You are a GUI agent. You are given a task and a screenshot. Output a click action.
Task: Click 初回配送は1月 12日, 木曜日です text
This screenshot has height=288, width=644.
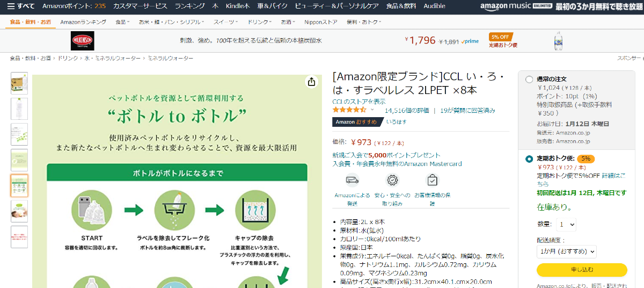(x=581, y=193)
